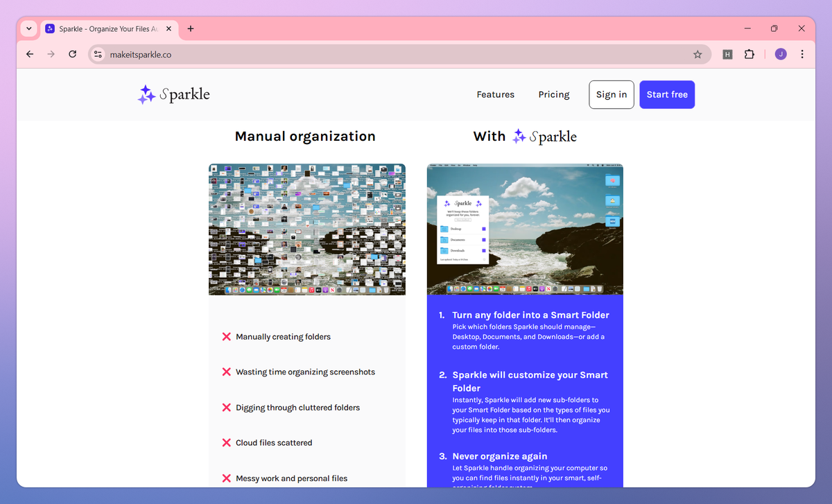The image size is (832, 504).
Task: Click the Never organize again heading
Action: click(500, 456)
